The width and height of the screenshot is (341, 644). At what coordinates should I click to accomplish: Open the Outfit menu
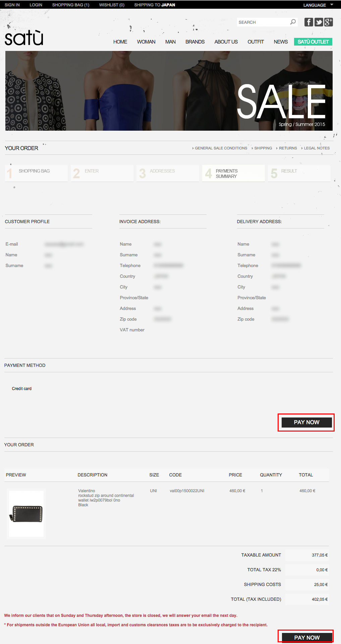[x=256, y=42]
